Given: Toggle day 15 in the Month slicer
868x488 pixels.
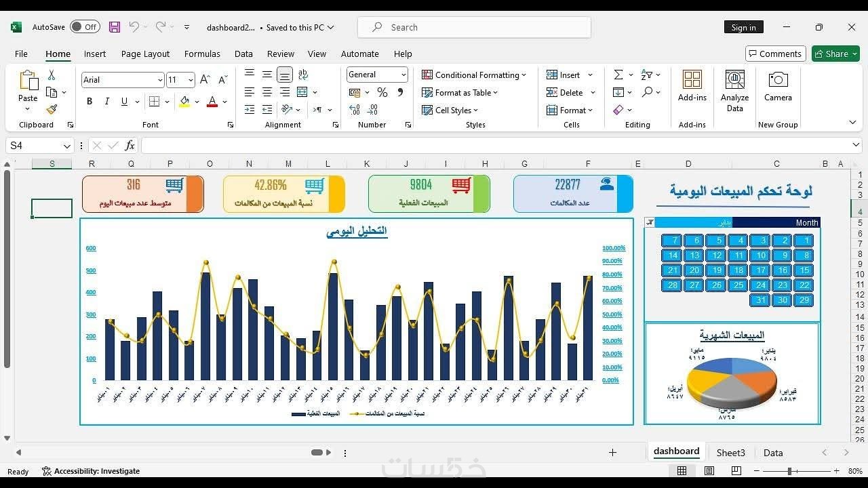Looking at the screenshot, I should 804,270.
